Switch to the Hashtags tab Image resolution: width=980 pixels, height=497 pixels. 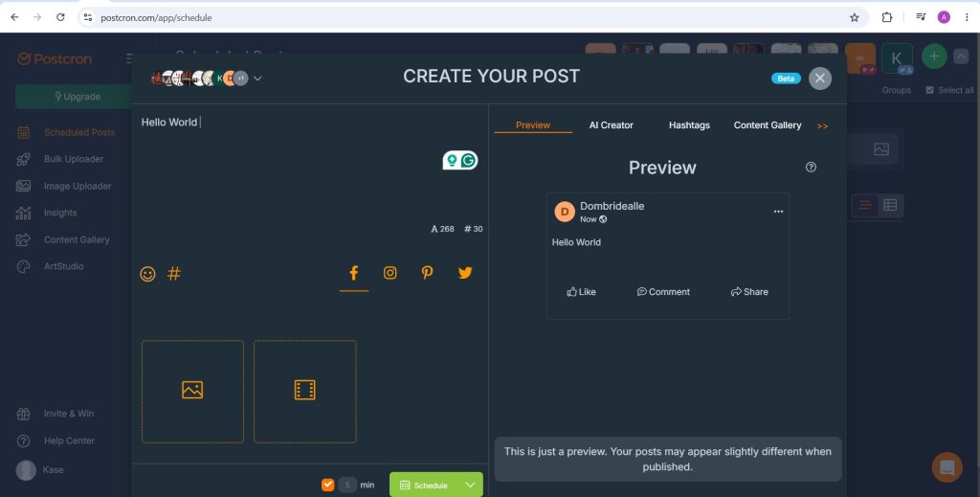pyautogui.click(x=689, y=125)
